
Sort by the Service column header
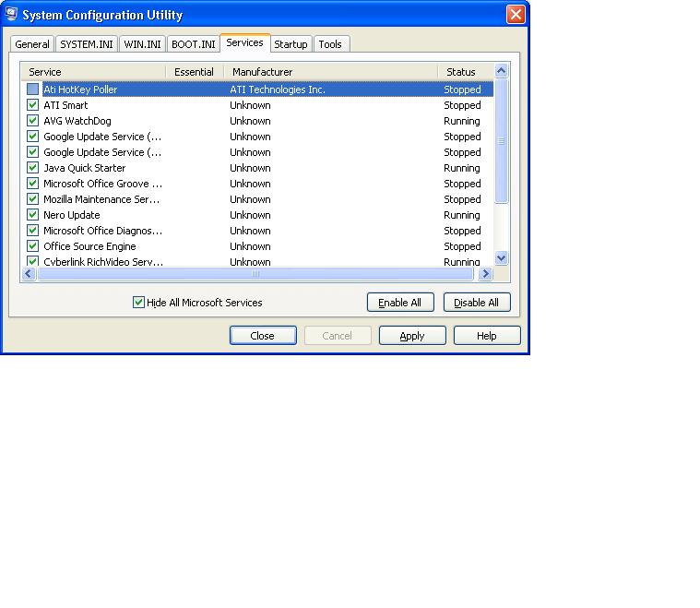(93, 72)
